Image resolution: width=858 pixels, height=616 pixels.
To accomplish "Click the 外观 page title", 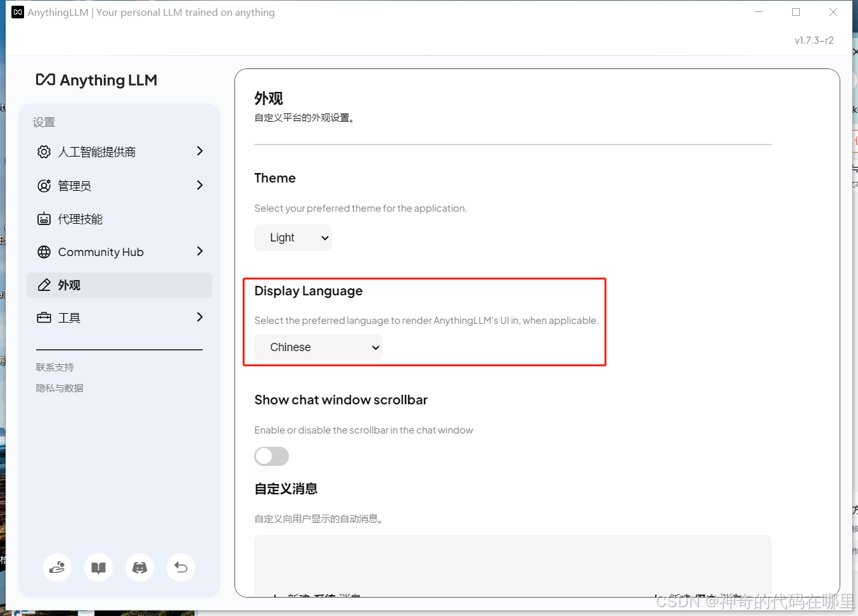I will (269, 98).
